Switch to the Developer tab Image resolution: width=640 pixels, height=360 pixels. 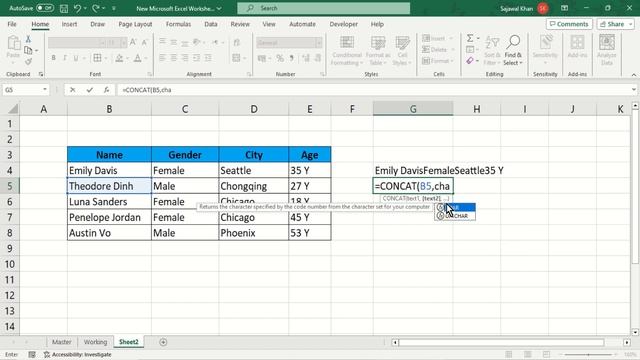[x=344, y=24]
